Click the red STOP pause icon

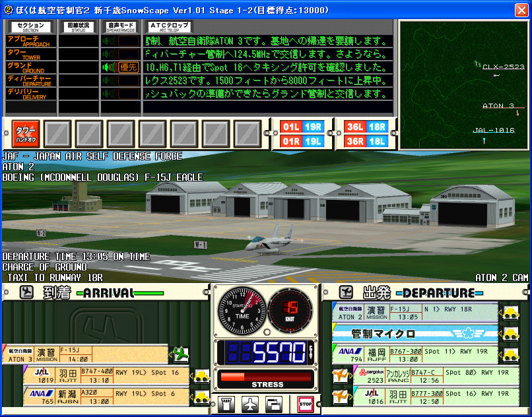(305, 404)
